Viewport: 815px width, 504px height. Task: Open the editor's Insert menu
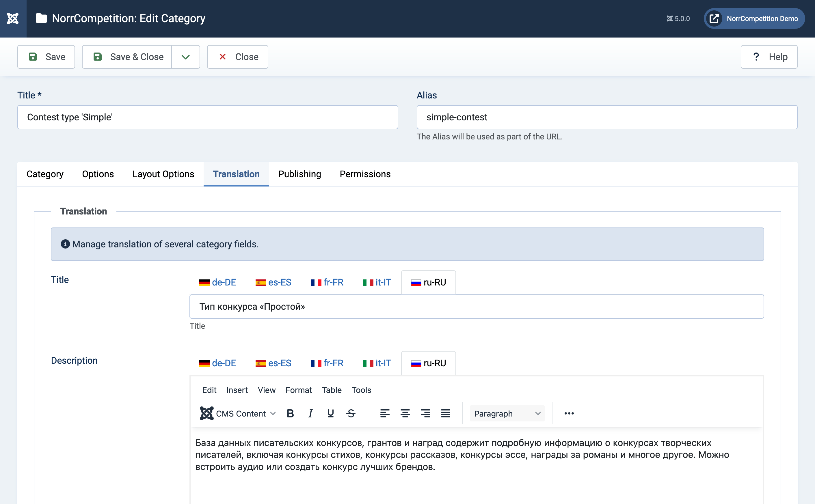tap(237, 390)
